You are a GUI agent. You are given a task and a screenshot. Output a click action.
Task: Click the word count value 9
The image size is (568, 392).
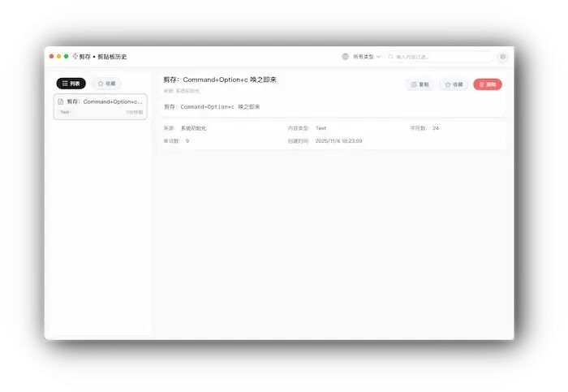187,141
